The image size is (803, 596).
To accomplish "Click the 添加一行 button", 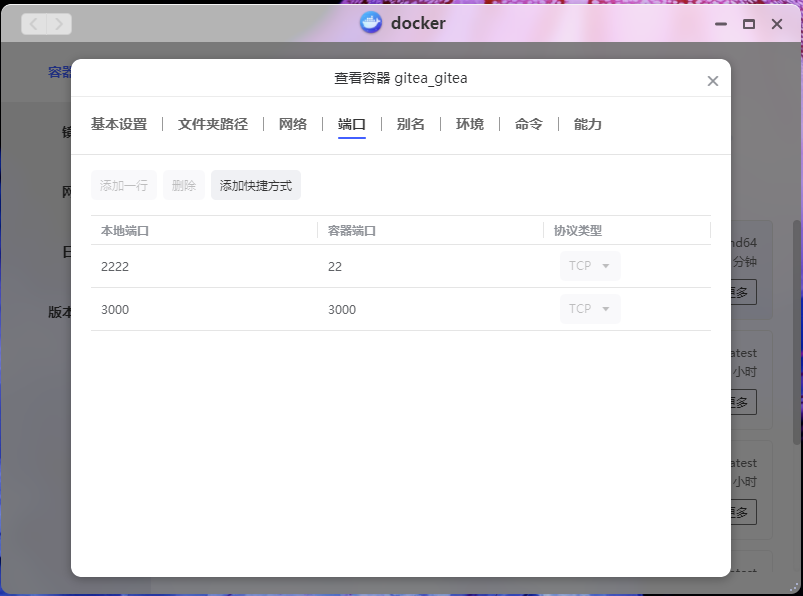I will click(x=124, y=185).
